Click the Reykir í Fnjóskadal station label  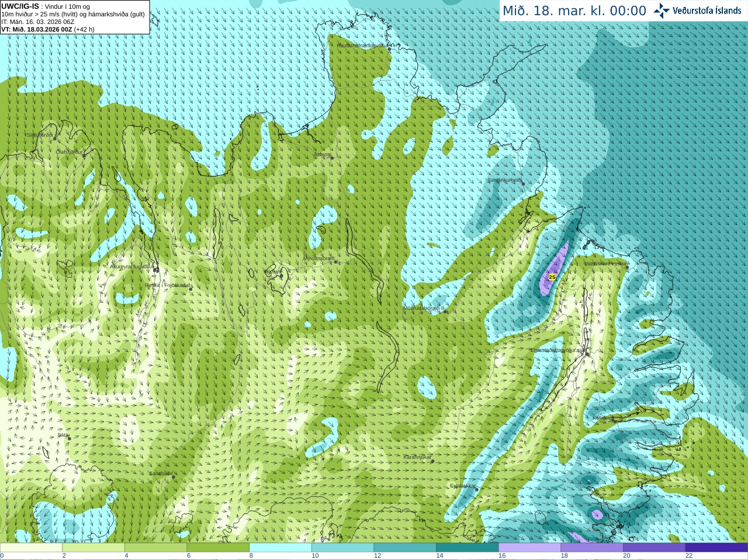coord(167,285)
